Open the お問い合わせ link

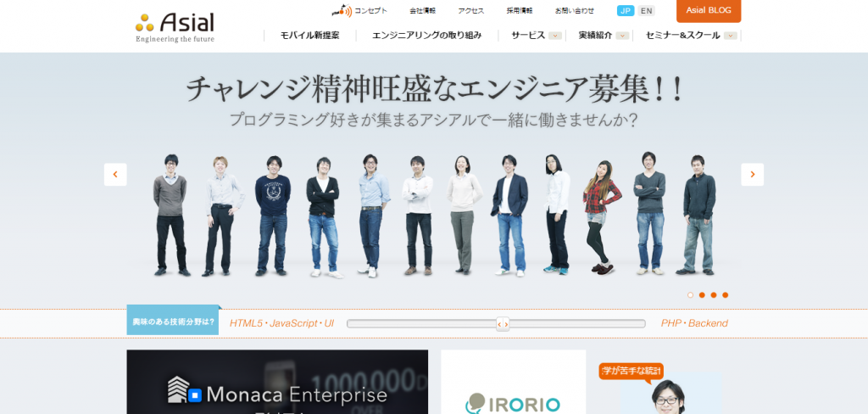point(575,10)
